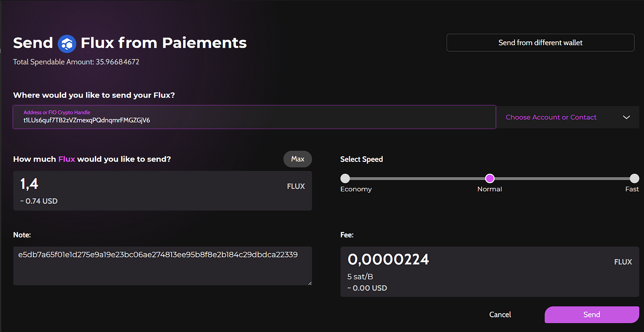Screen dimensions: 644x332
Task: Click the note box resize handle
Action: [309, 282]
